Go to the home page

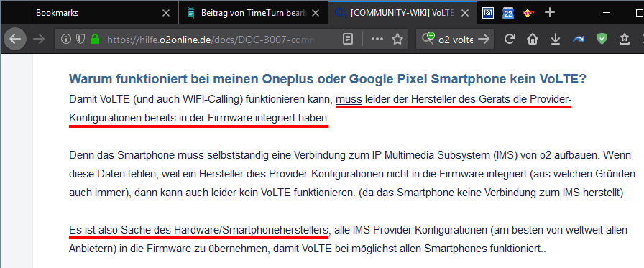point(533,39)
